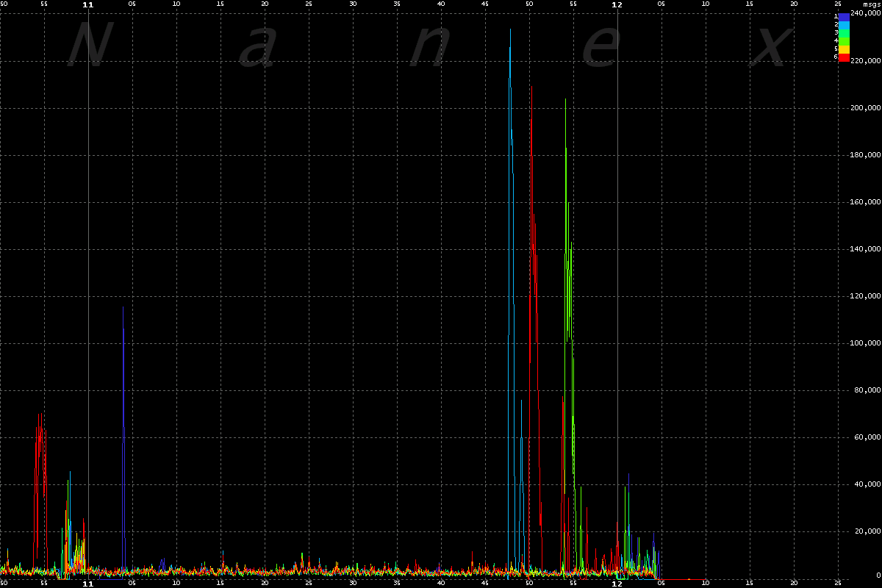The height and width of the screenshot is (588, 882).
Task: Click the bold hour 11 label on top axis
Action: tap(88, 4)
